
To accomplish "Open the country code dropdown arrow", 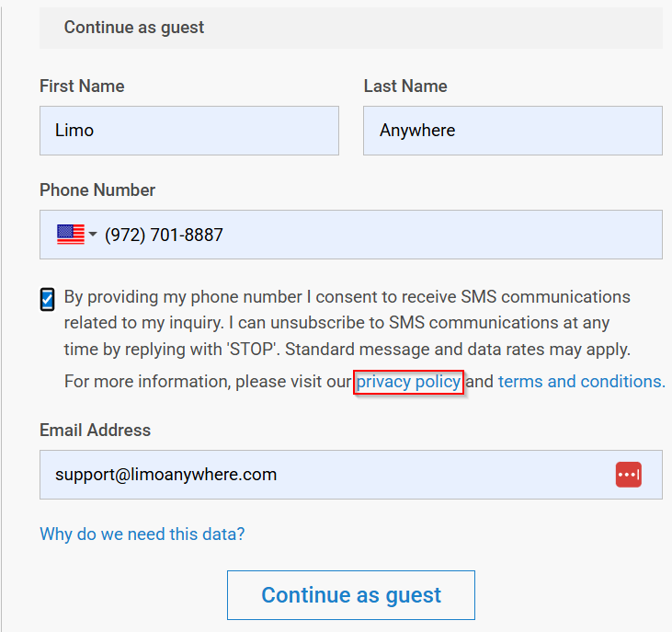I will (x=93, y=235).
